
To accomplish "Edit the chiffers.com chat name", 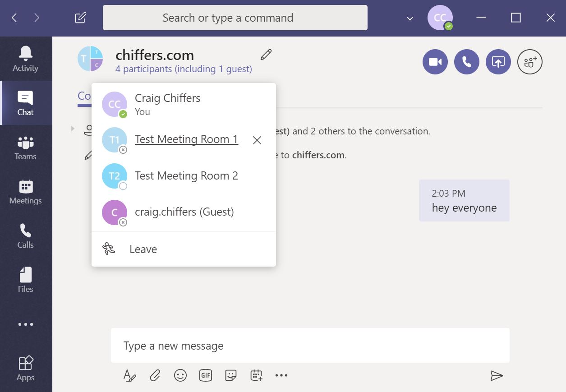I will tap(266, 55).
